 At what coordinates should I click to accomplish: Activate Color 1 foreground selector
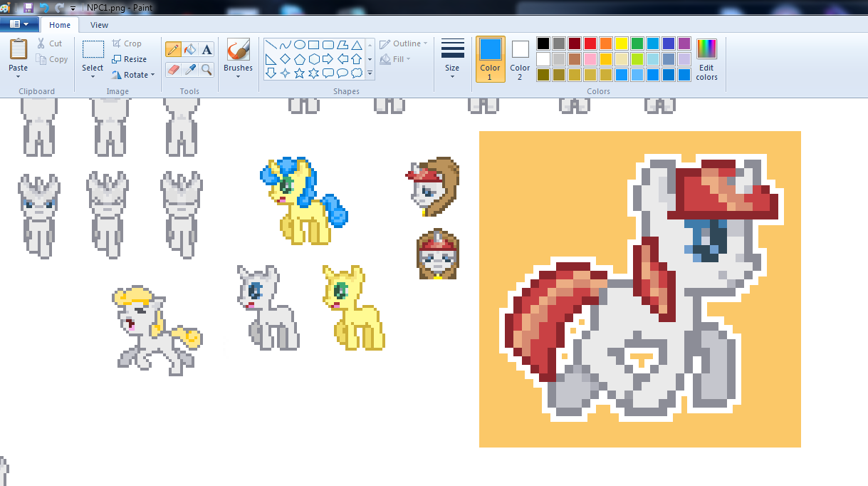pyautogui.click(x=491, y=58)
